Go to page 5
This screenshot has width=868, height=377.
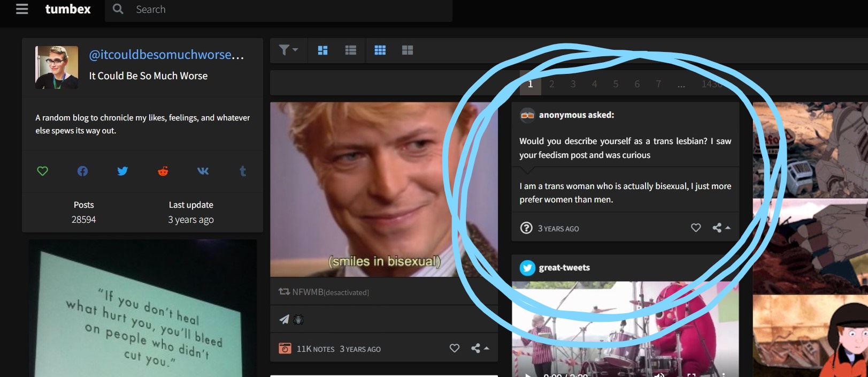[616, 84]
